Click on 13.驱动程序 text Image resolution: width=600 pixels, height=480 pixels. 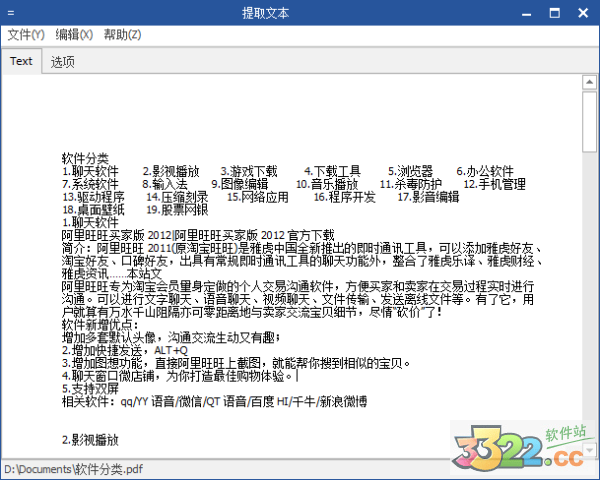point(93,197)
